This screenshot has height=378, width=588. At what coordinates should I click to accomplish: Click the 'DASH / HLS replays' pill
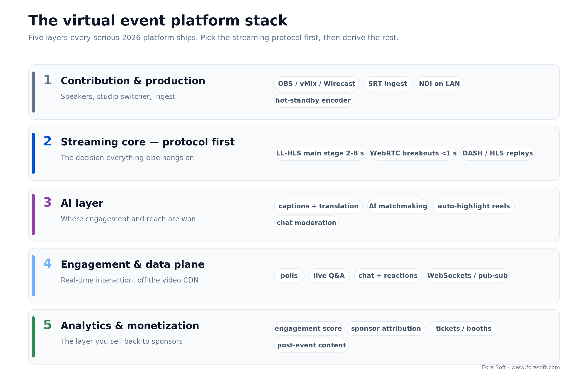[x=497, y=153]
